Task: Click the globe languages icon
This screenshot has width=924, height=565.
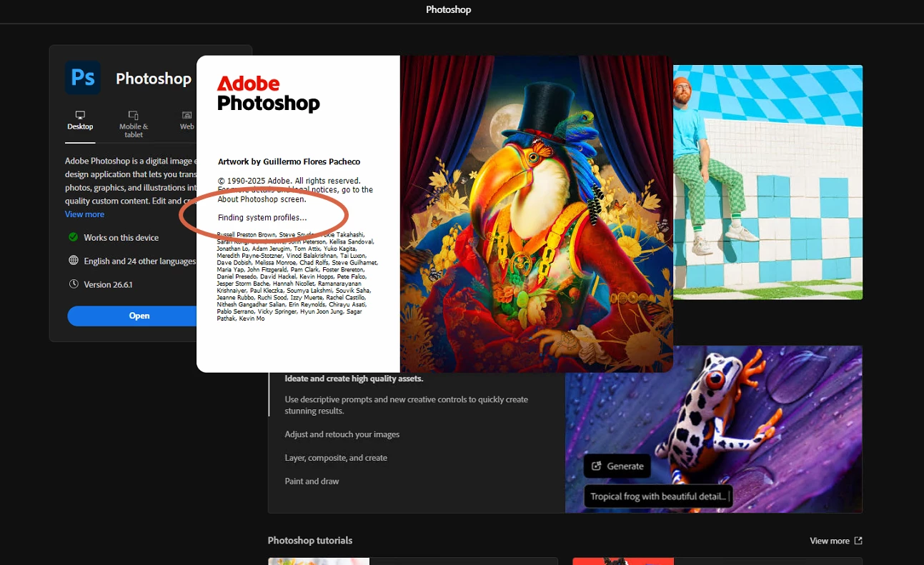Action: 73,261
